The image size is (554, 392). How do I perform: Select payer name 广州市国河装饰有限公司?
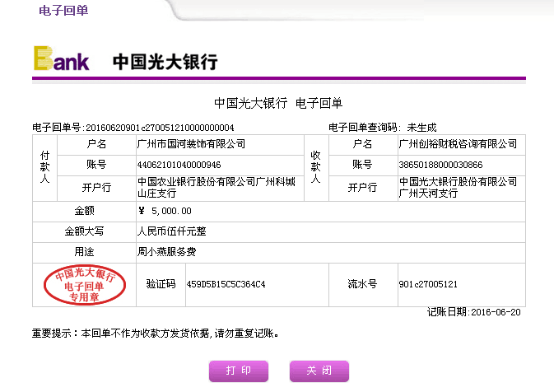click(x=191, y=144)
